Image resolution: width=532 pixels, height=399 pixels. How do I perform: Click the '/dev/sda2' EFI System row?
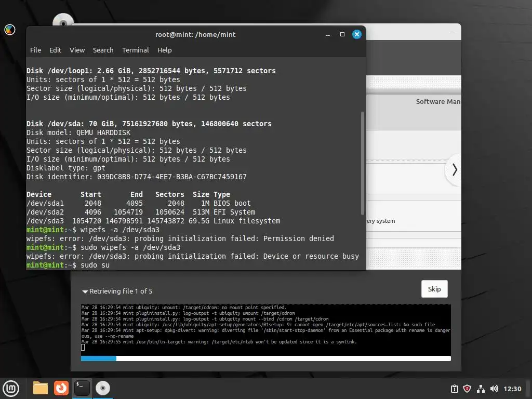(x=141, y=212)
